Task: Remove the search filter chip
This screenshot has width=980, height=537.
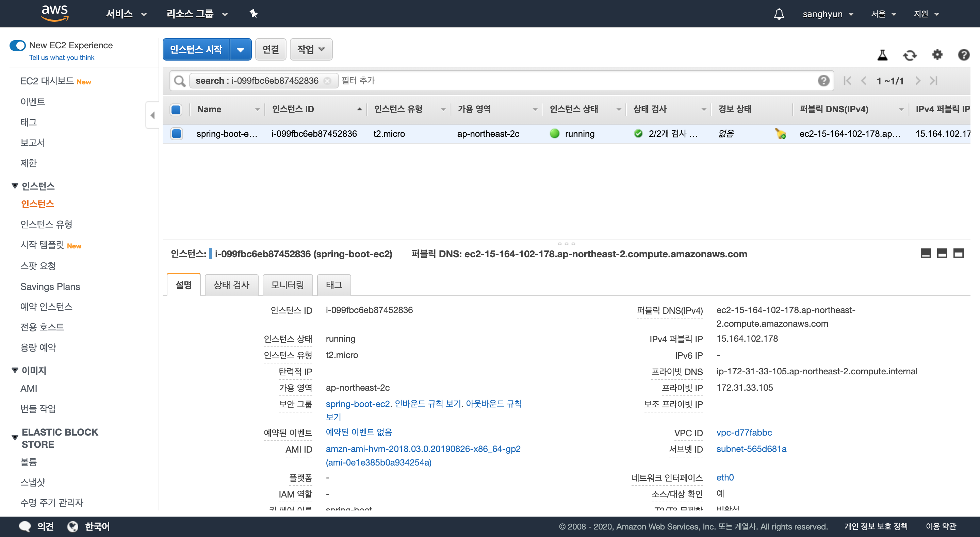Action: [x=327, y=81]
